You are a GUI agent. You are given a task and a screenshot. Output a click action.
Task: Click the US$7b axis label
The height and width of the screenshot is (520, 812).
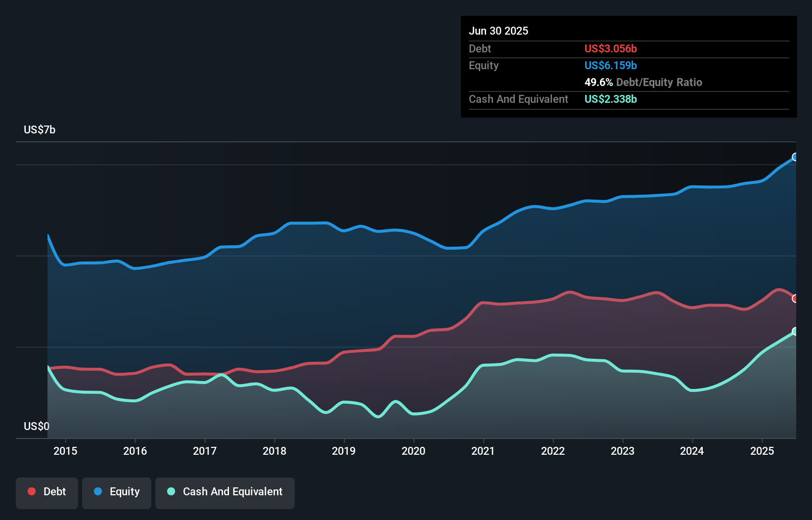[40, 130]
